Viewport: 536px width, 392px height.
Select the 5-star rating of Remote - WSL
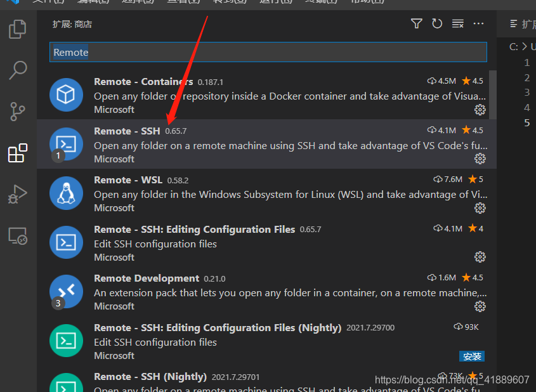476,179
